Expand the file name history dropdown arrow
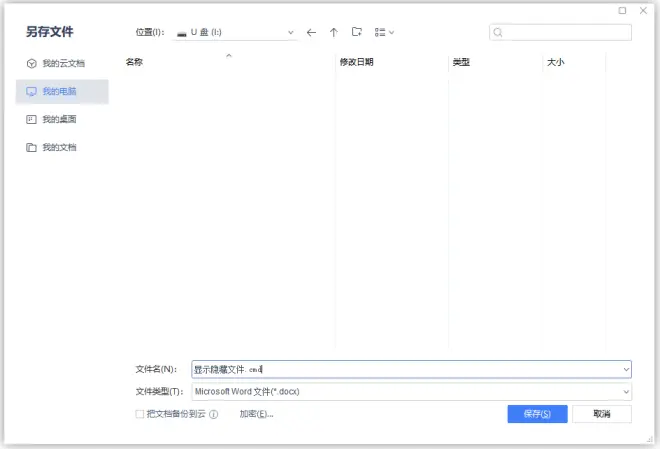This screenshot has width=660, height=449. pyautogui.click(x=626, y=369)
